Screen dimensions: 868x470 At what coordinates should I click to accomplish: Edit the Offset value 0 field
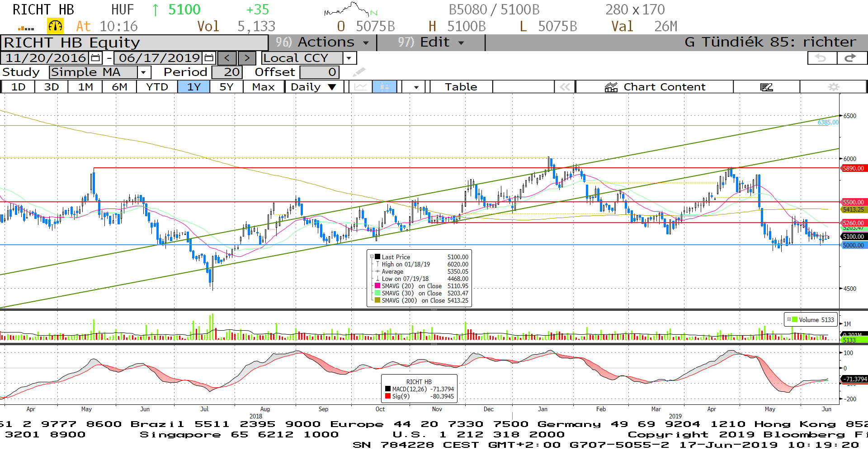319,72
